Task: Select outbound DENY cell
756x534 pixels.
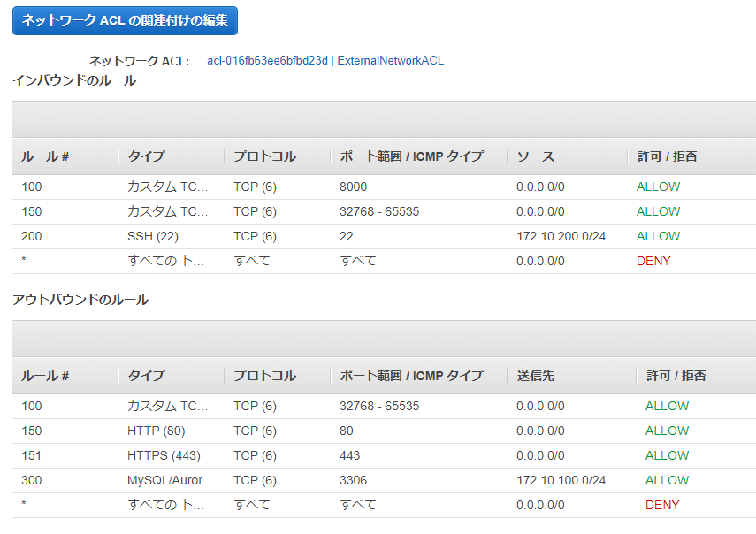Action: click(x=662, y=505)
